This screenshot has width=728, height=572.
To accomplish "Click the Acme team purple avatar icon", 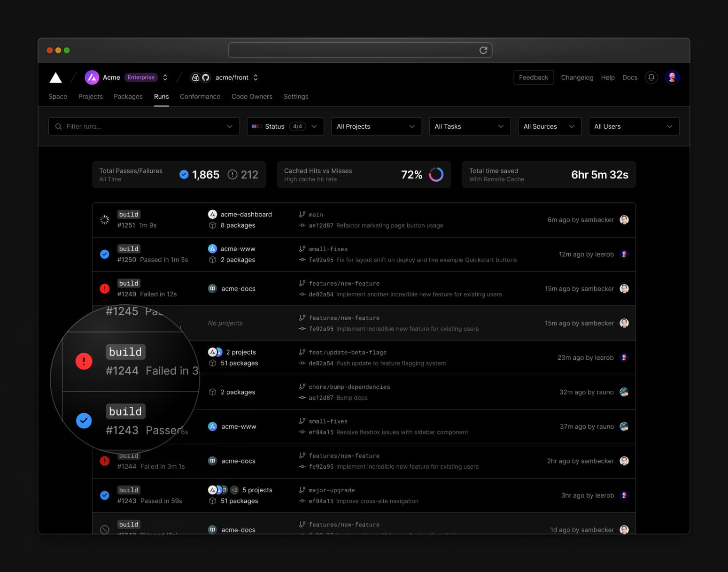I will [92, 77].
